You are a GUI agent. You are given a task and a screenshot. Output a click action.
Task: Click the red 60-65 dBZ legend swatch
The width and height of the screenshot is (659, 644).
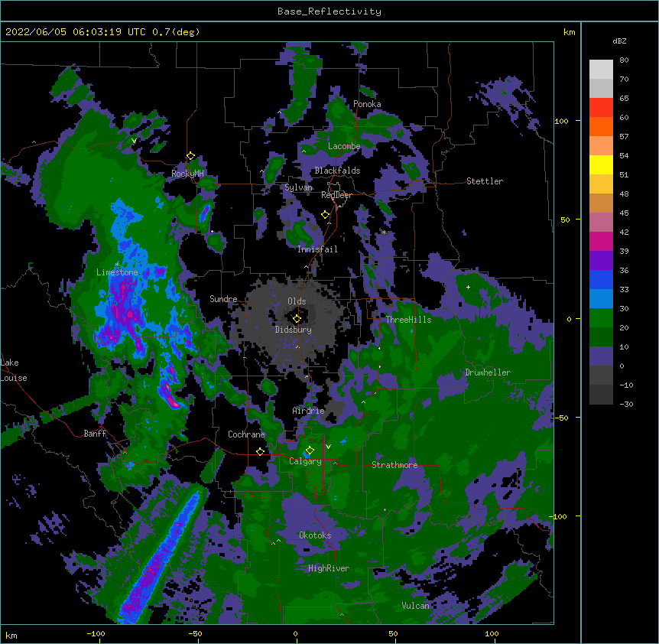(601, 108)
